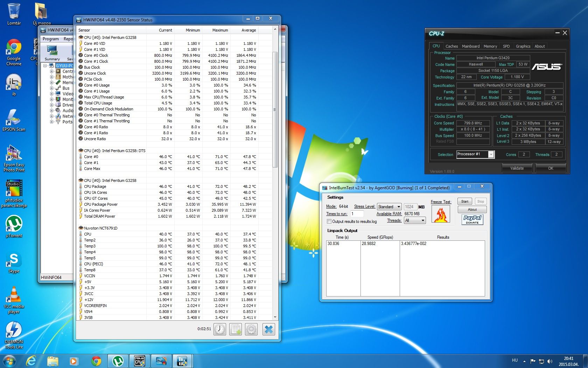The width and height of the screenshot is (588, 368).
Task: Click the blue X close sensors icon
Action: click(x=268, y=329)
